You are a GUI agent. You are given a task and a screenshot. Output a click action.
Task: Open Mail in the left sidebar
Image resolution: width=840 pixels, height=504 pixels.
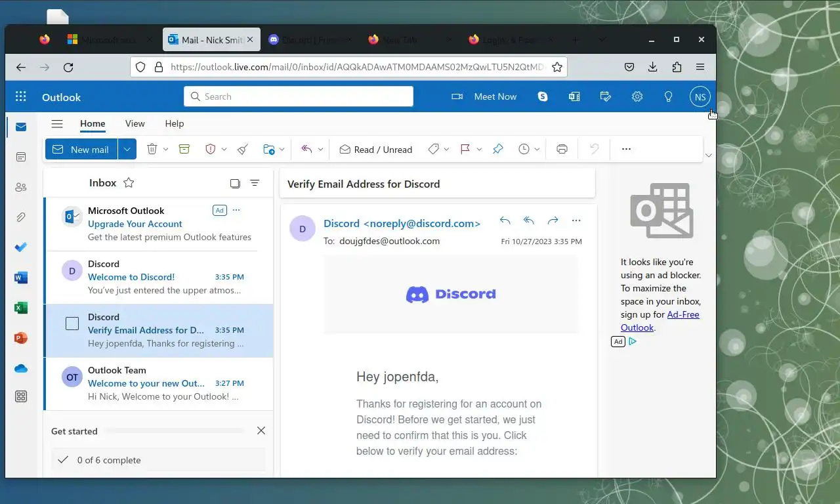(21, 127)
